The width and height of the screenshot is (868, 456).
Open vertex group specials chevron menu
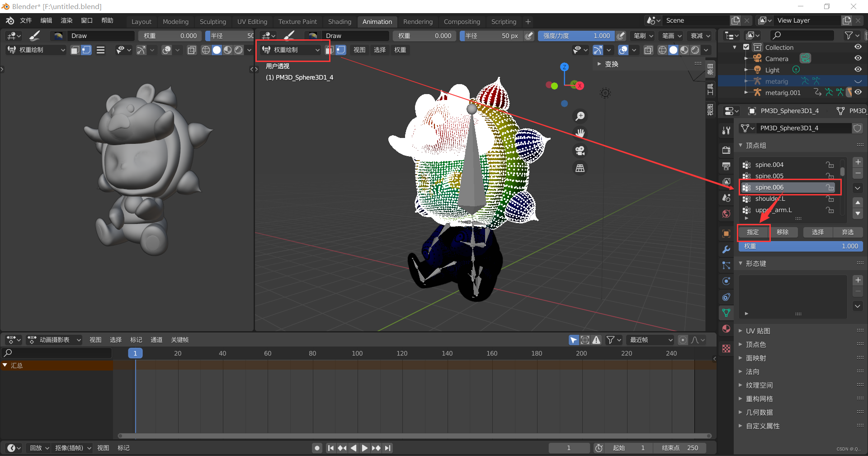click(x=858, y=188)
